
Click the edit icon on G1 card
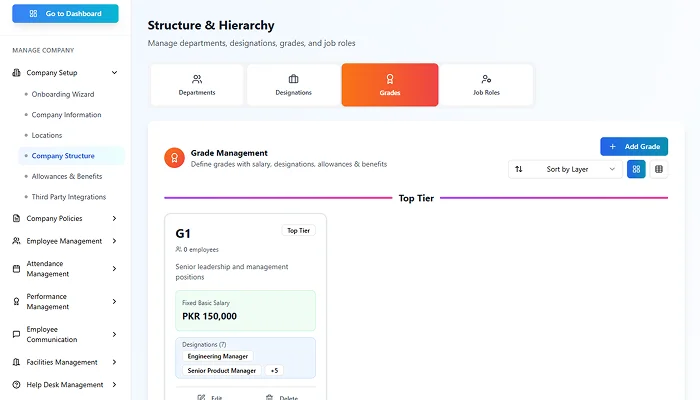click(x=202, y=397)
